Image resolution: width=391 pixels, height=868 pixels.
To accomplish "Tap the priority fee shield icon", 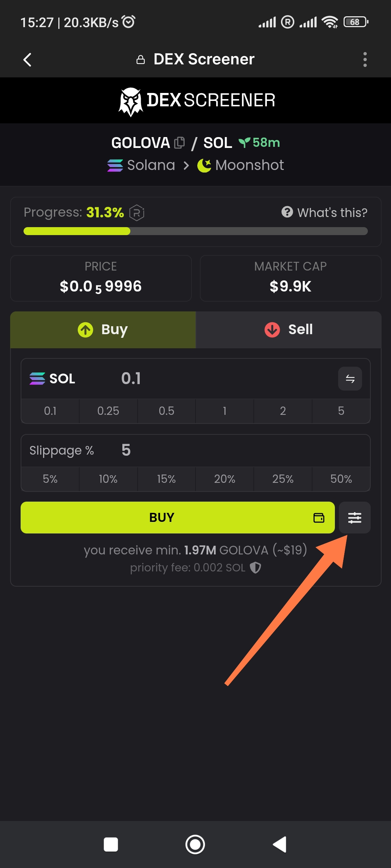I will [256, 567].
